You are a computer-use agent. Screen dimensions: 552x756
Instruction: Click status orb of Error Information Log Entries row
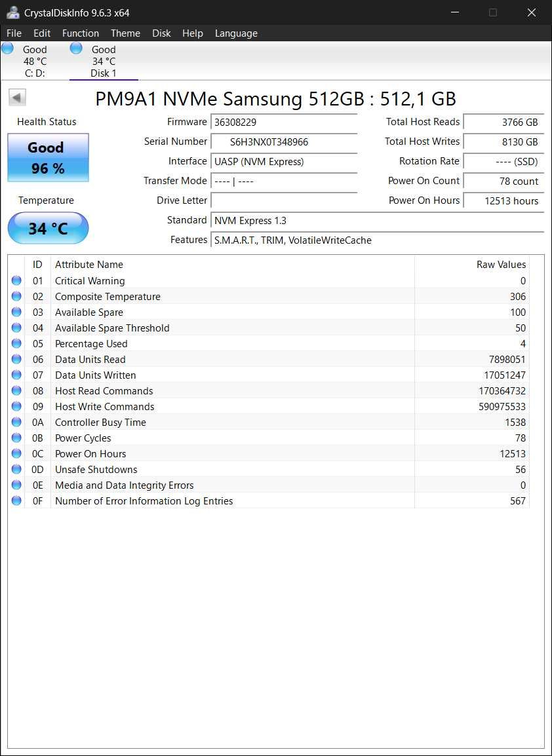point(16,501)
